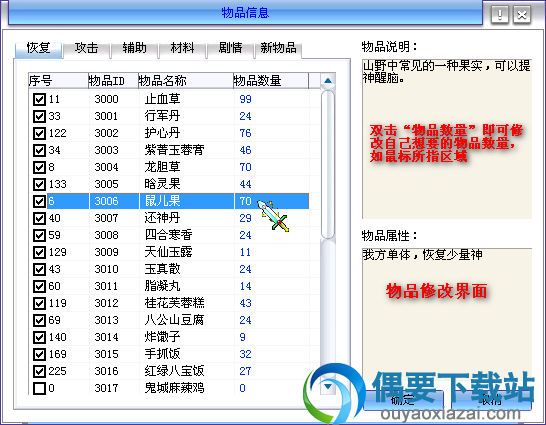Click the quantity 46 of 紫菩玉蓉膏

pos(245,150)
